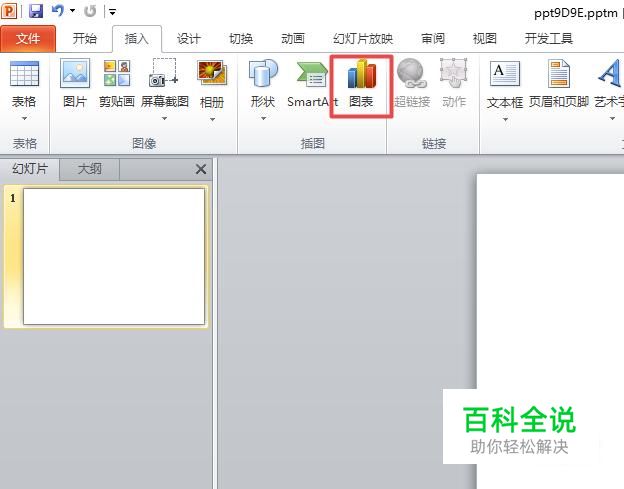Insert a SmartArt graphic

pyautogui.click(x=312, y=84)
